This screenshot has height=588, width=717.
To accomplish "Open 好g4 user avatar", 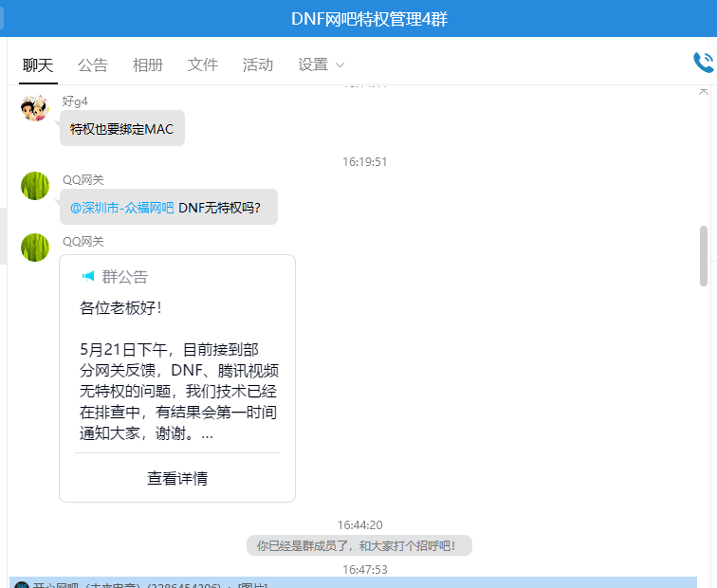I will [x=35, y=108].
